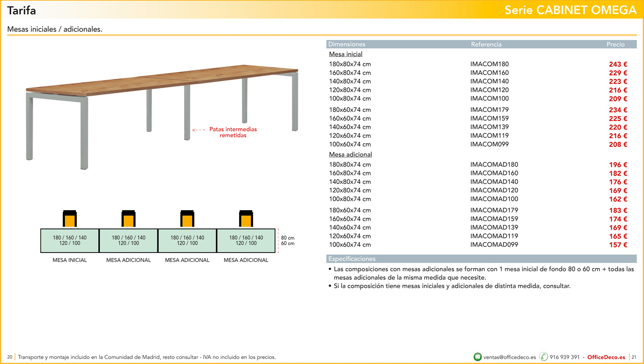Click the underlined Mesa adicional heading
This screenshot has width=644, height=364.
click(350, 155)
